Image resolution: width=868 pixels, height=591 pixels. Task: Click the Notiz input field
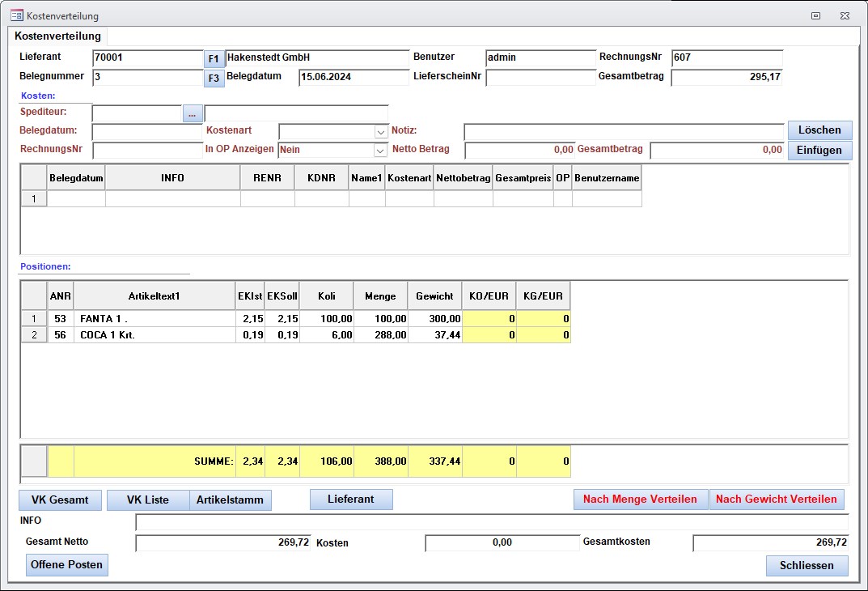[x=623, y=131]
